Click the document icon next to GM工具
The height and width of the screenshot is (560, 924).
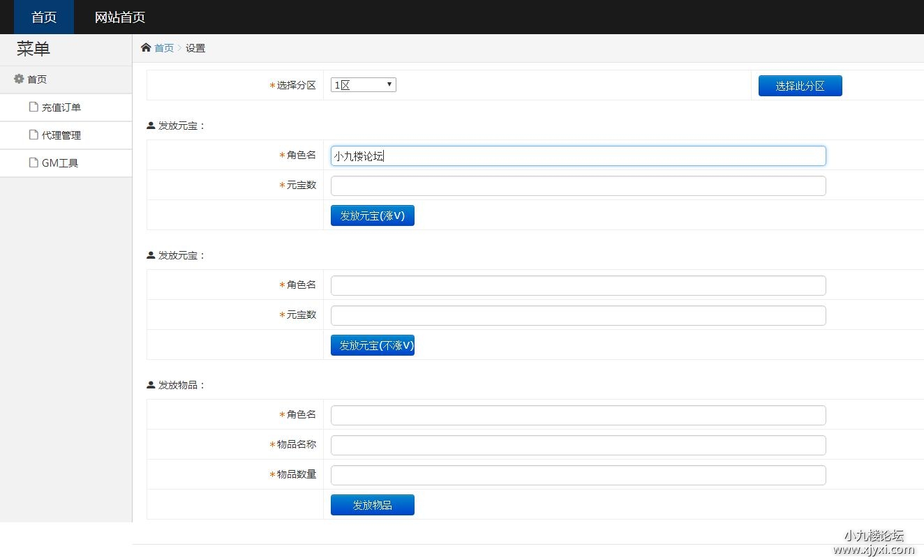coord(33,162)
